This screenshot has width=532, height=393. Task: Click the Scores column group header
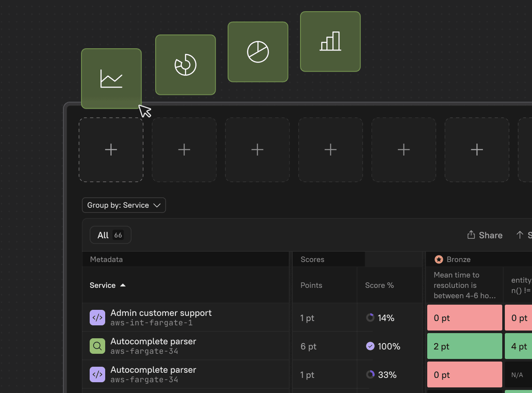(x=313, y=259)
